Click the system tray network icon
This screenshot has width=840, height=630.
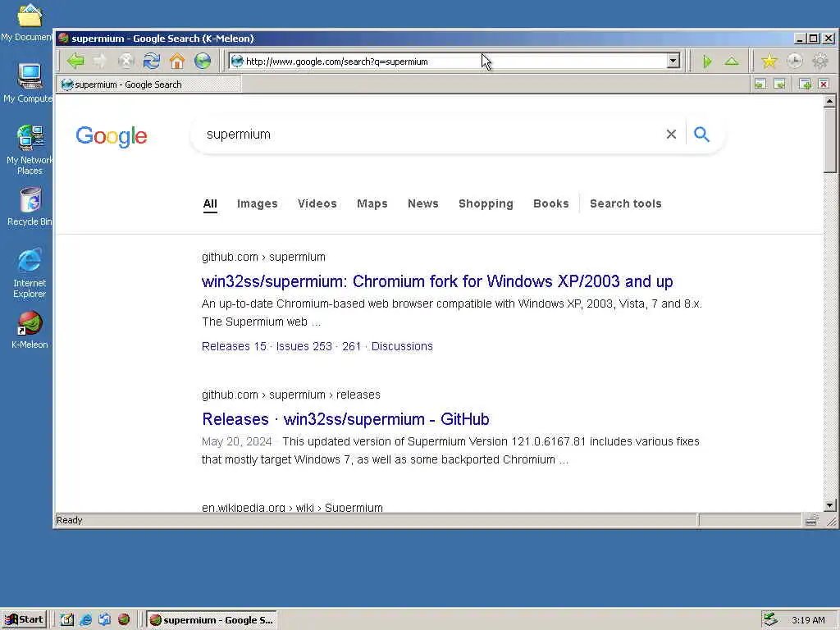click(x=770, y=620)
